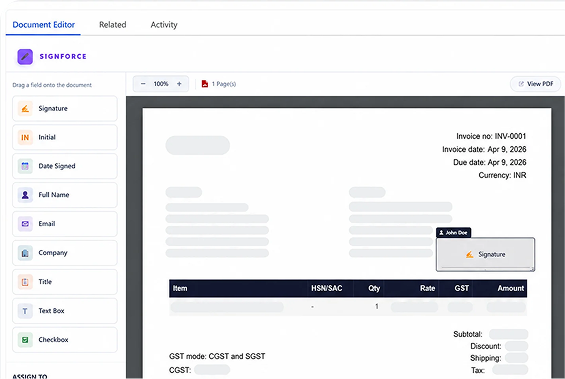Select the Initial field IN icon
This screenshot has width=565, height=379.
(x=25, y=137)
